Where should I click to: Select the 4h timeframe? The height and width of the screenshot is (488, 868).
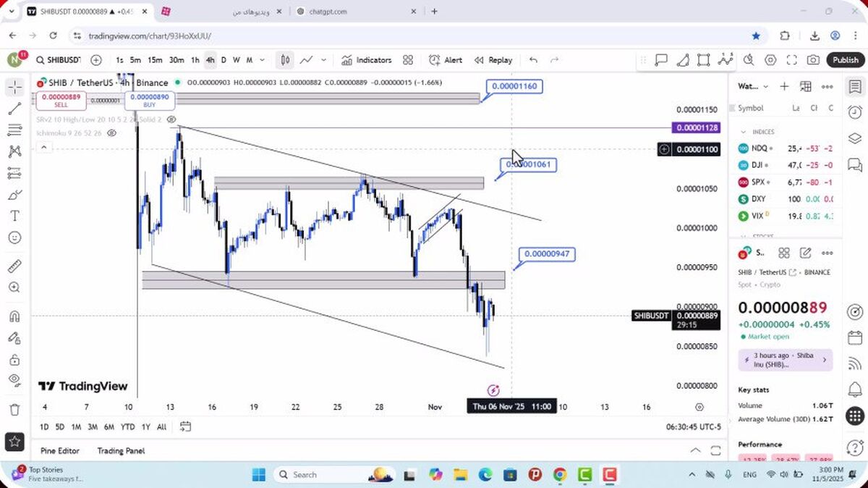click(x=210, y=60)
